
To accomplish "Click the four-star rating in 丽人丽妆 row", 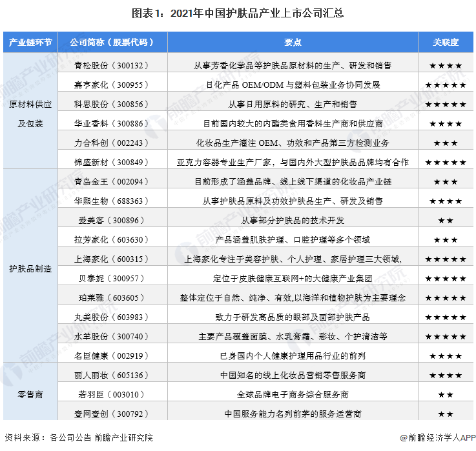I will tap(446, 376).
